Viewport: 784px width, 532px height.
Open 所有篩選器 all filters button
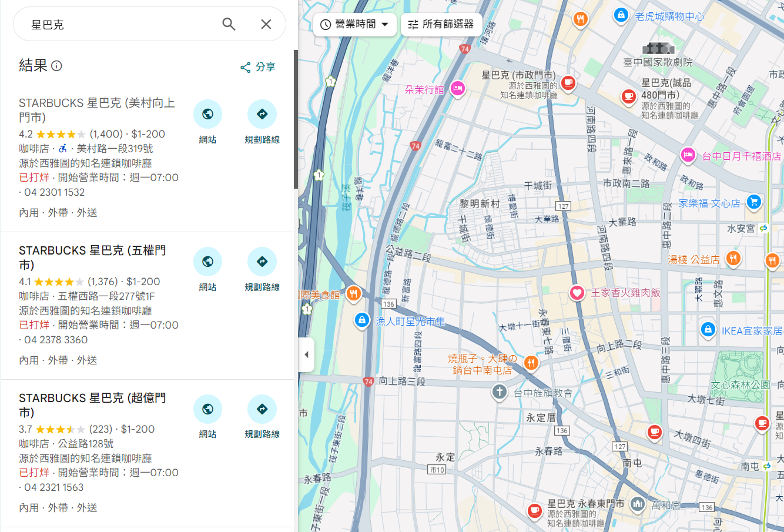click(441, 24)
